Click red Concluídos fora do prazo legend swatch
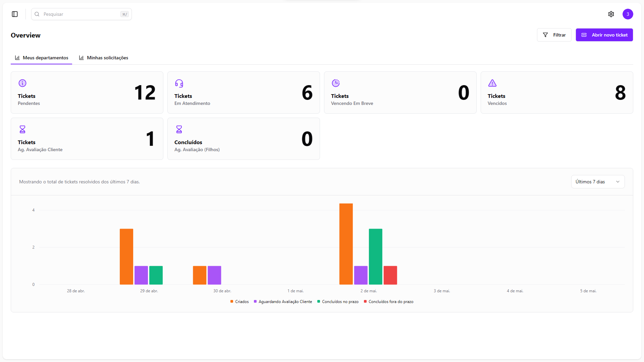This screenshot has width=644, height=362. coord(365,302)
